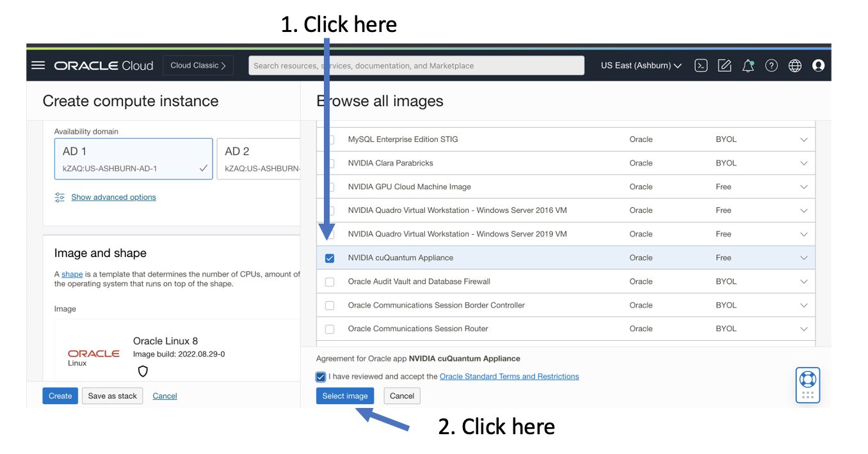Open the shape definition link

tap(72, 274)
